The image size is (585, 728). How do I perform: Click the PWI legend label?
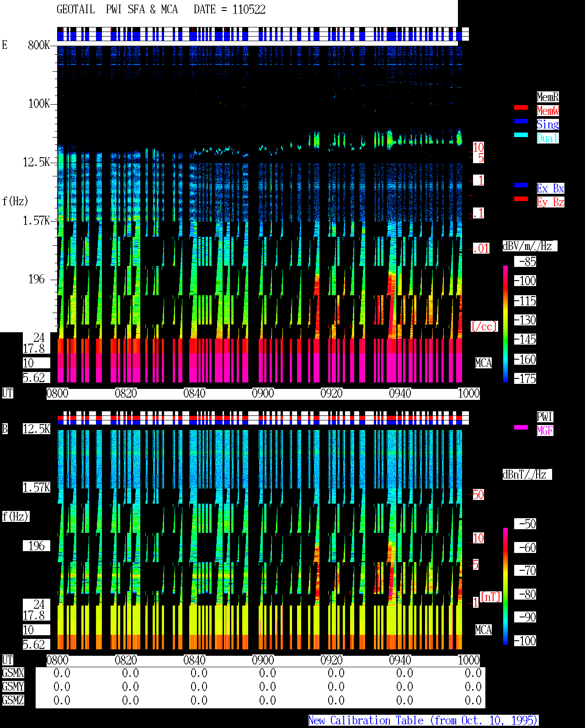pyautogui.click(x=545, y=417)
